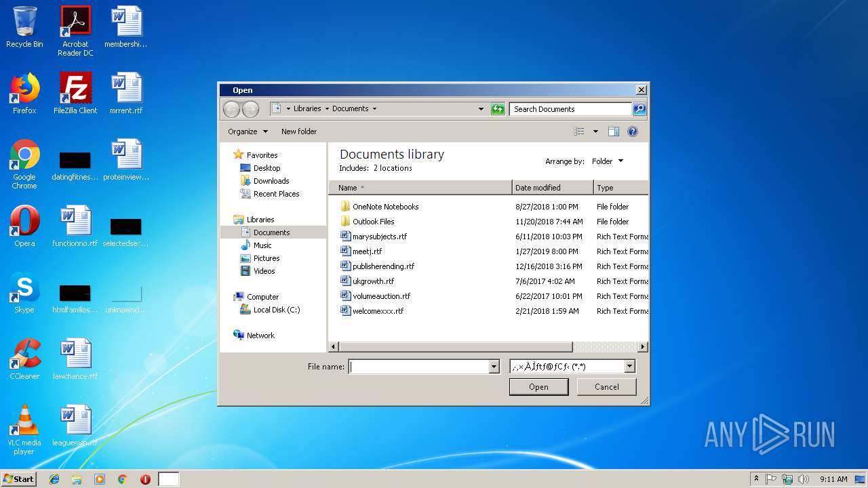
Task: Toggle the preview pane icon
Action: [614, 131]
